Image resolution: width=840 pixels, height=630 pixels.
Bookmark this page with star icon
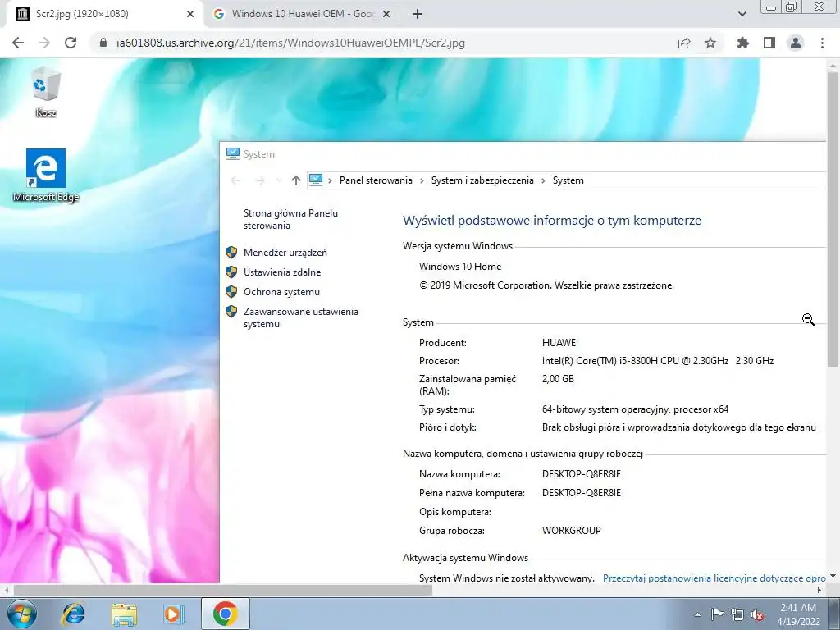[710, 43]
